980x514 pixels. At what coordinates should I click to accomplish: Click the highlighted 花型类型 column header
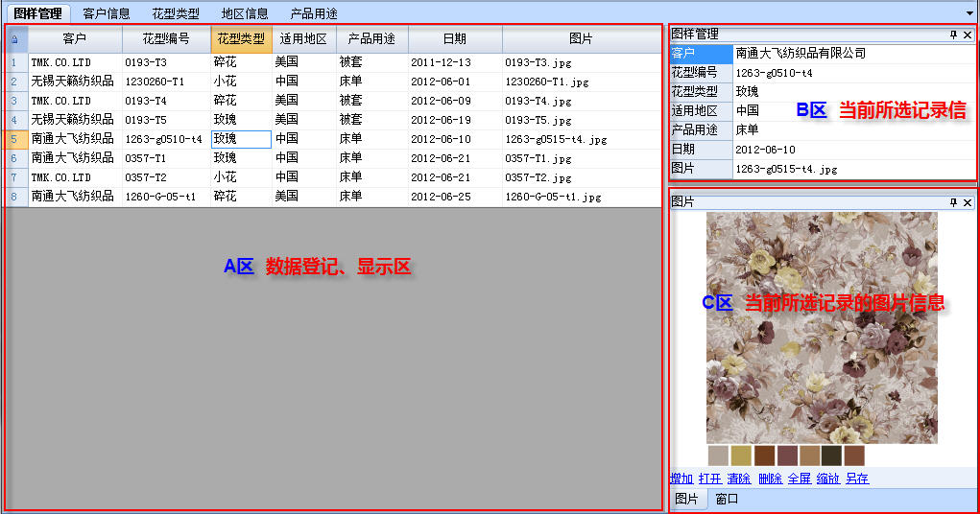pos(241,39)
